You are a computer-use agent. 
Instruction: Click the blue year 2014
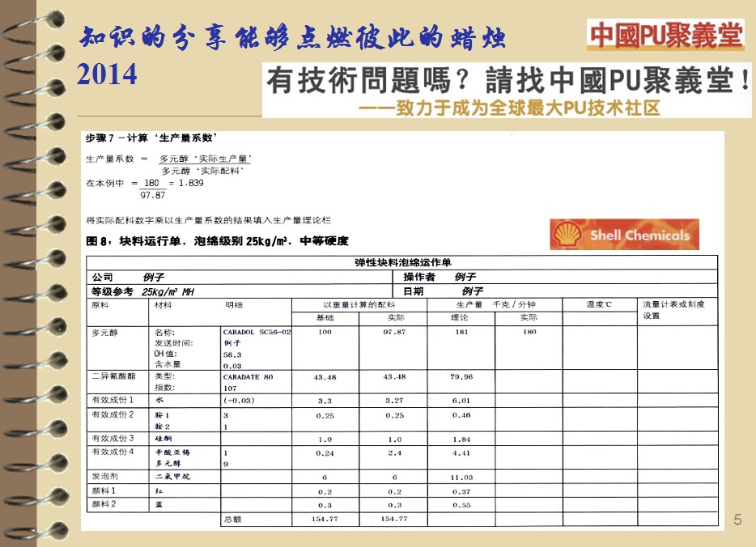tap(107, 74)
